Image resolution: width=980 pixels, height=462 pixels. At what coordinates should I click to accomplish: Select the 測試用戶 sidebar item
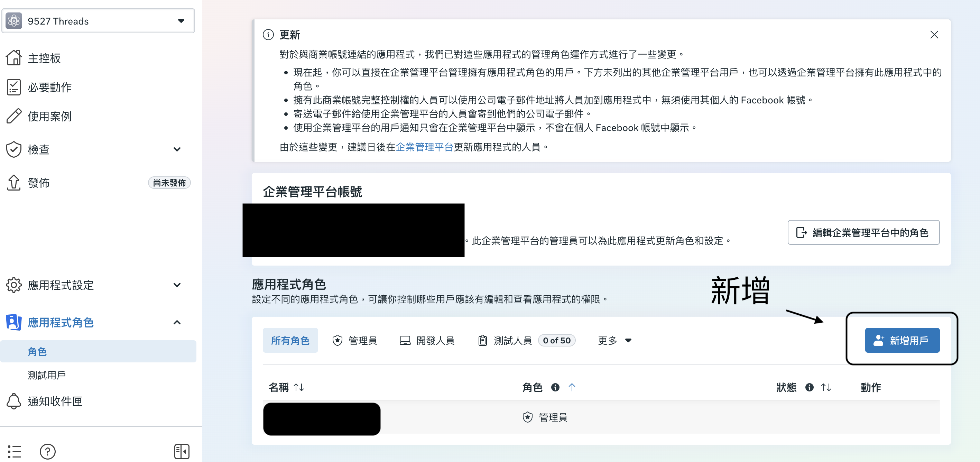pos(47,375)
